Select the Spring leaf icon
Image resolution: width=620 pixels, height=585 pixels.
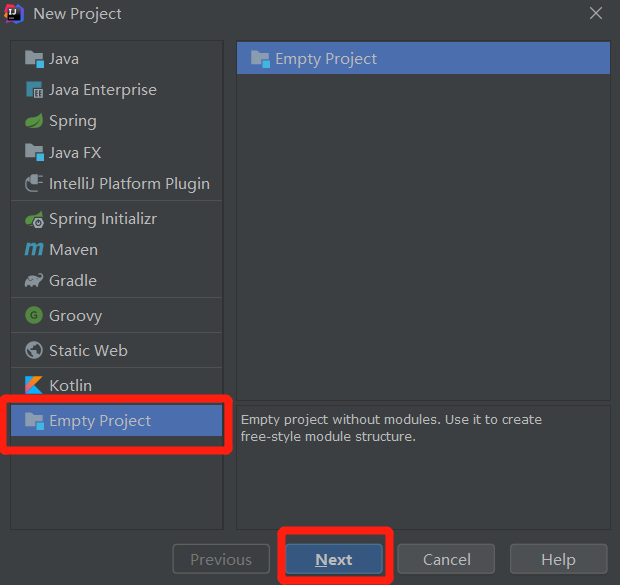coord(34,121)
